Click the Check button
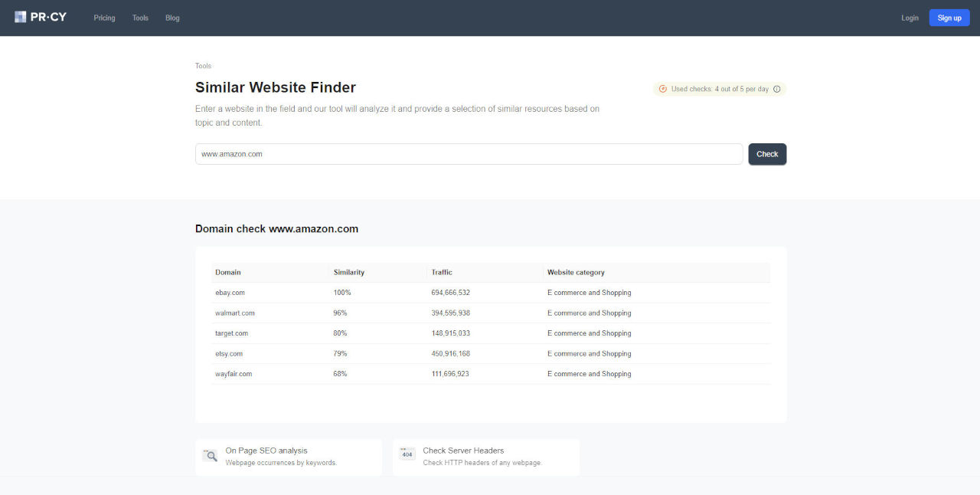The image size is (980, 495). (767, 154)
